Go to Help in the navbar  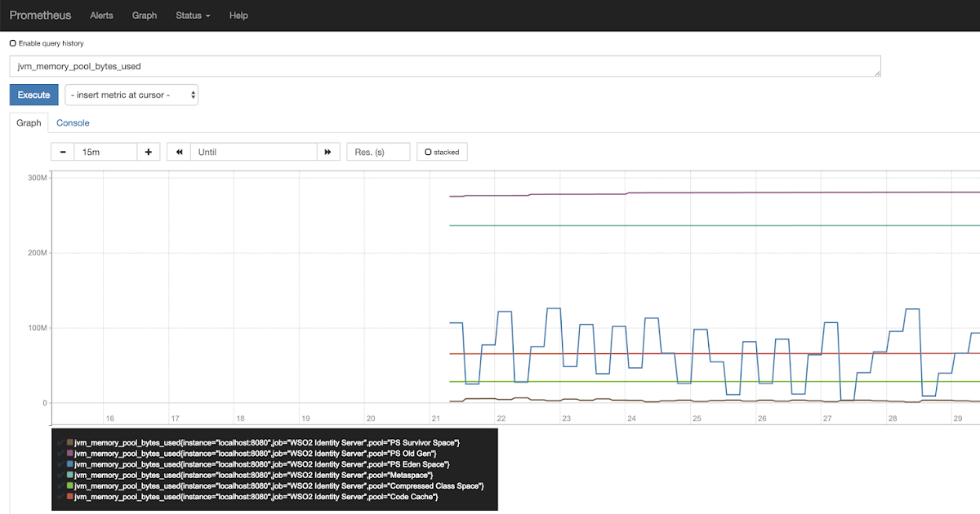point(238,16)
